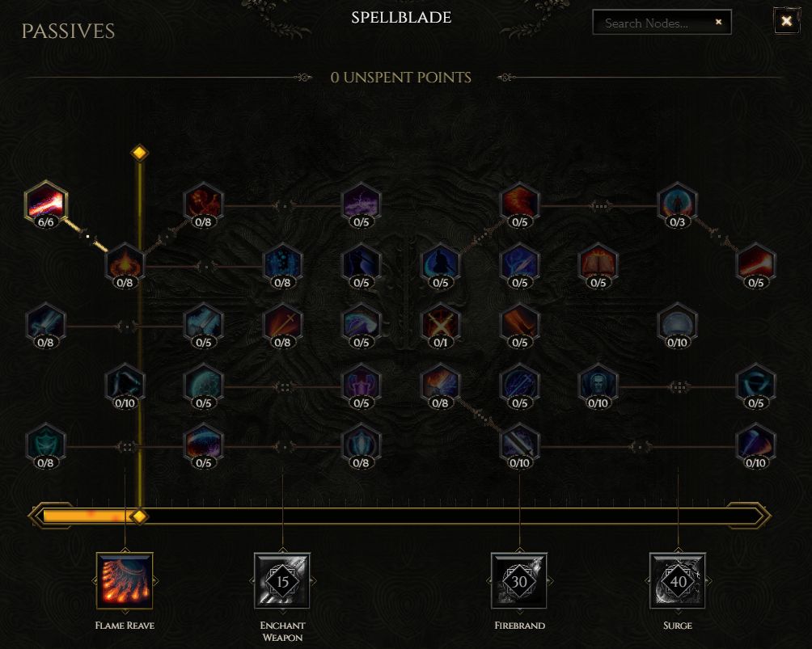This screenshot has width=812, height=649.
Task: Select the fire phoenix 0/8 passive node
Action: [203, 205]
